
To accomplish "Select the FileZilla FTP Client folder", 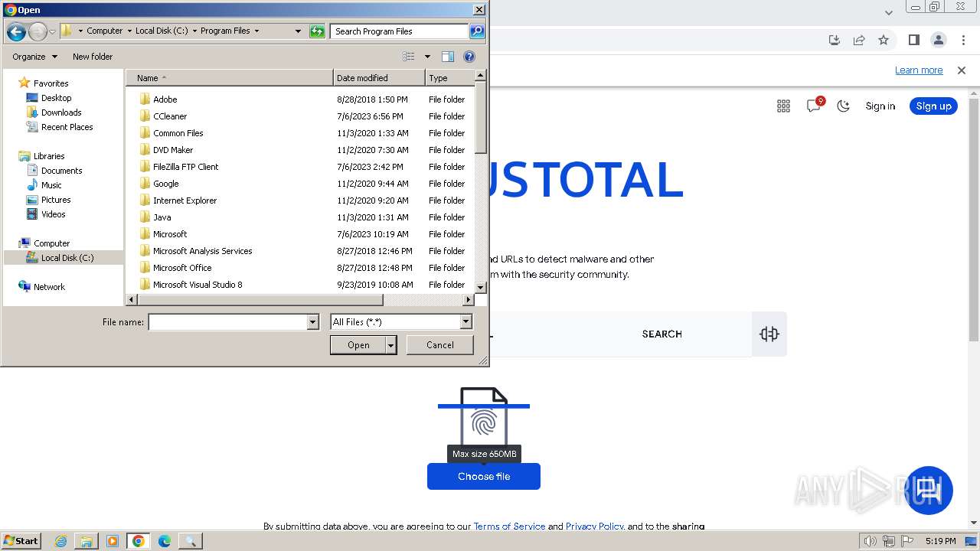I will (185, 167).
